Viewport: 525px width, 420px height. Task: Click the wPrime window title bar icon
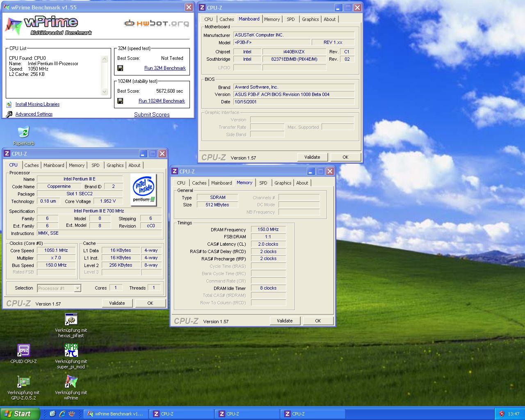coord(7,7)
